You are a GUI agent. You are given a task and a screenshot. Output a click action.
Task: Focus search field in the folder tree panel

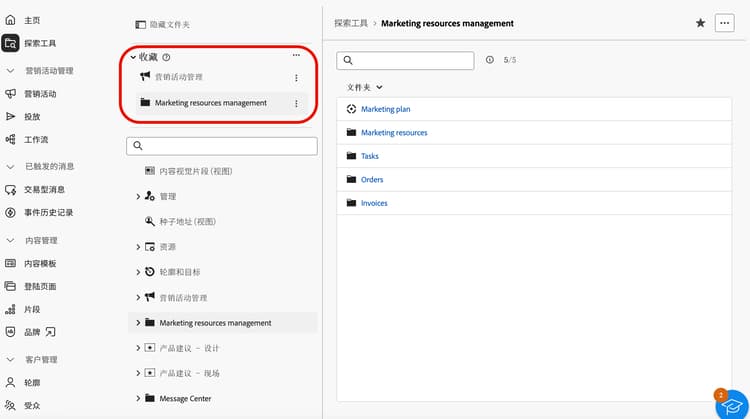[222, 146]
